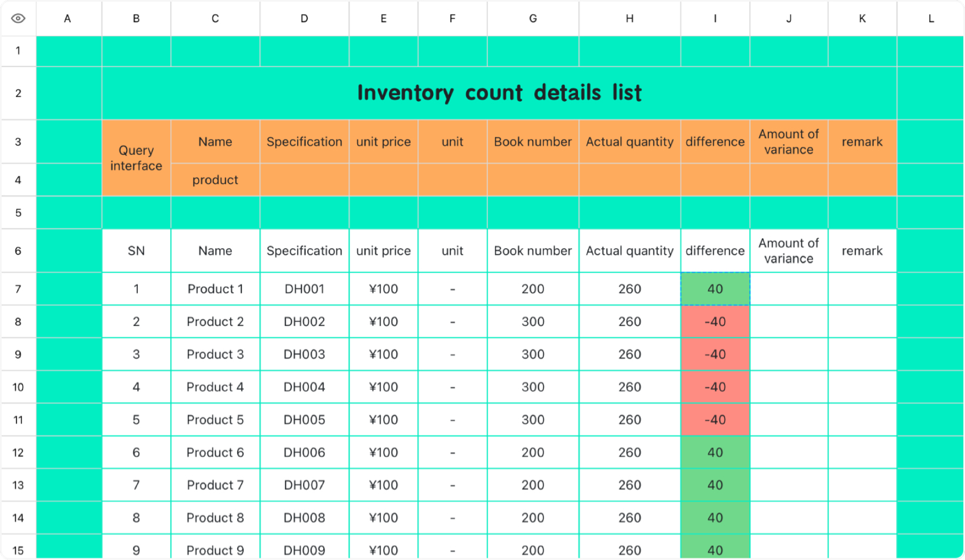Select the Product 8 cell

pos(215,518)
